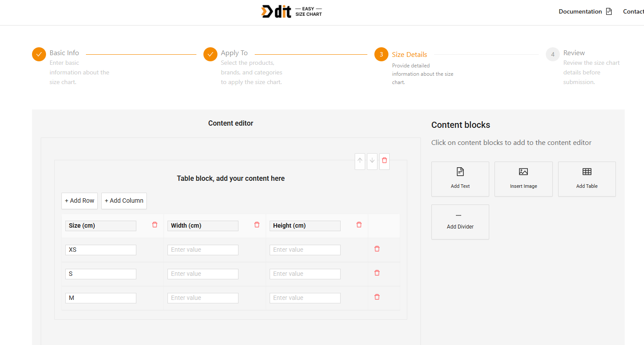Delete the Width (cm) column
644x345 pixels.
pos(257,225)
